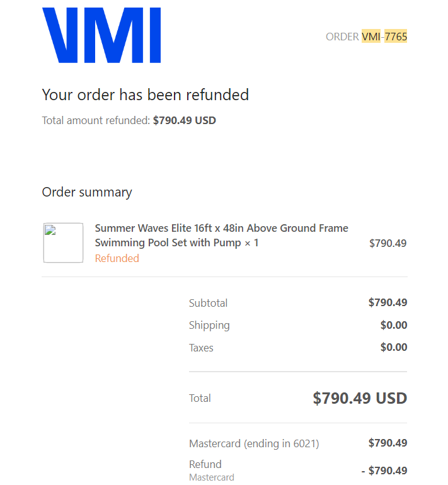Image resolution: width=448 pixels, height=485 pixels.
Task: Select the highlighted VMI order prefix
Action: [371, 37]
